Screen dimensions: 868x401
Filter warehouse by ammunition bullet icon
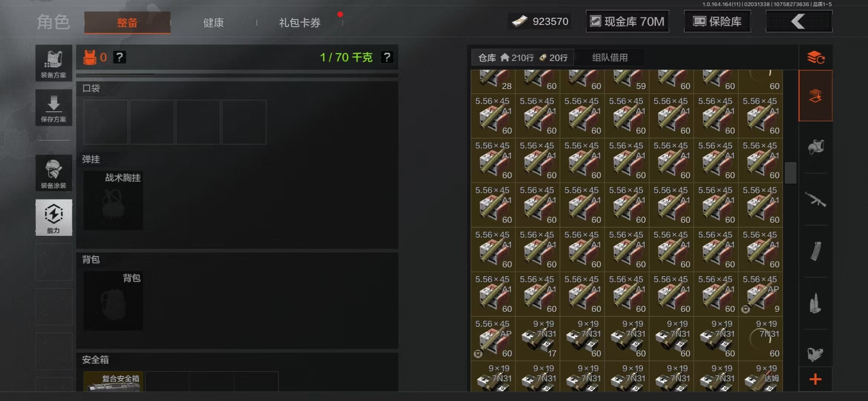pos(816,304)
